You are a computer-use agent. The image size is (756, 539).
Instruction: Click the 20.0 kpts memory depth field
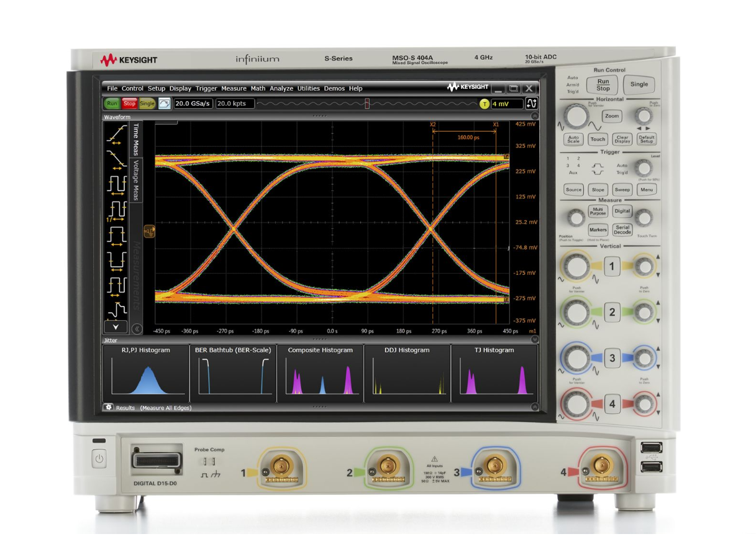click(235, 104)
